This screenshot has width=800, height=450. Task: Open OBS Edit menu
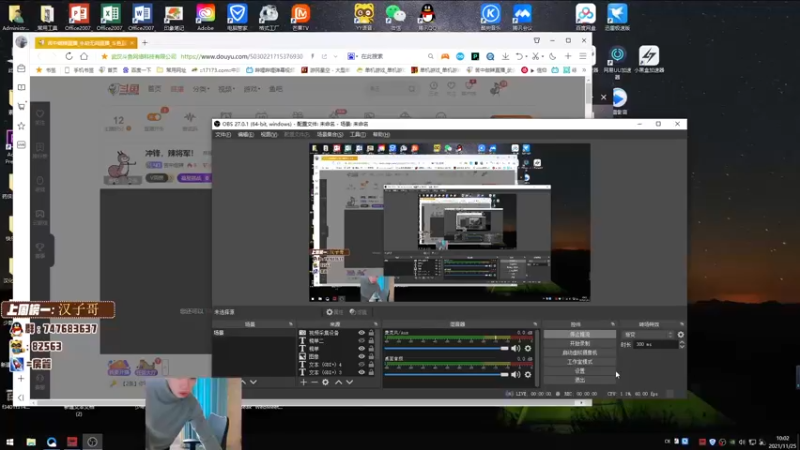[245, 135]
